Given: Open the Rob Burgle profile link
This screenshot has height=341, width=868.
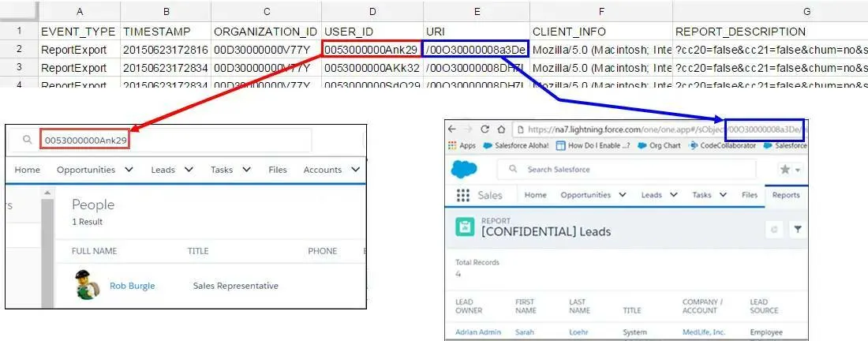Looking at the screenshot, I should [133, 286].
